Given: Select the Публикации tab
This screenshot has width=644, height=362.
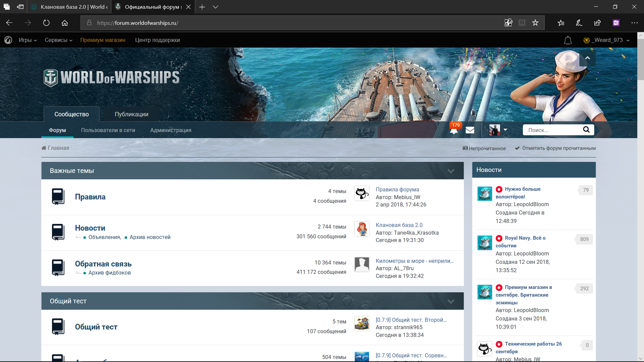Looking at the screenshot, I should click(x=131, y=114).
